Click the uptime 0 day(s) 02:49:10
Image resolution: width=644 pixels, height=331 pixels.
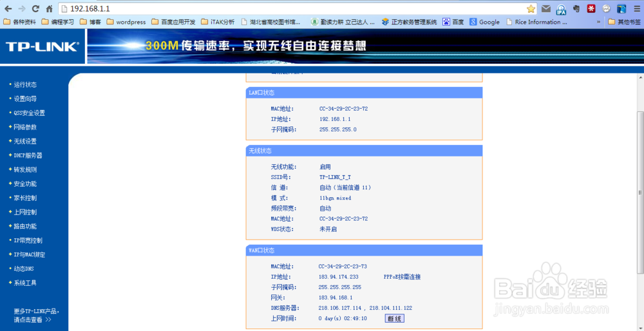tap(343, 319)
